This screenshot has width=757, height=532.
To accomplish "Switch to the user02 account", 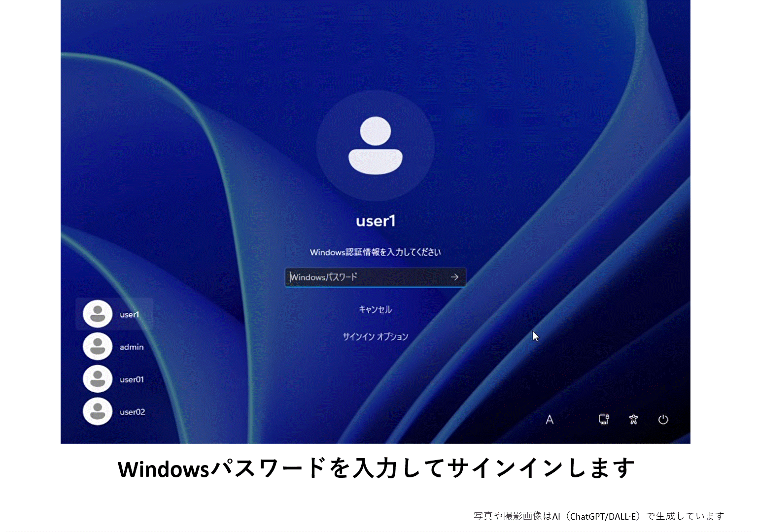I will (x=114, y=411).
